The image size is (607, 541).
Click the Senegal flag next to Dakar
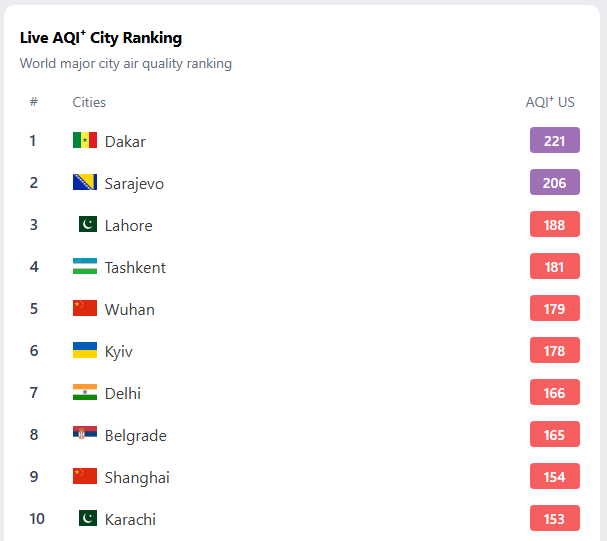pyautogui.click(x=85, y=141)
